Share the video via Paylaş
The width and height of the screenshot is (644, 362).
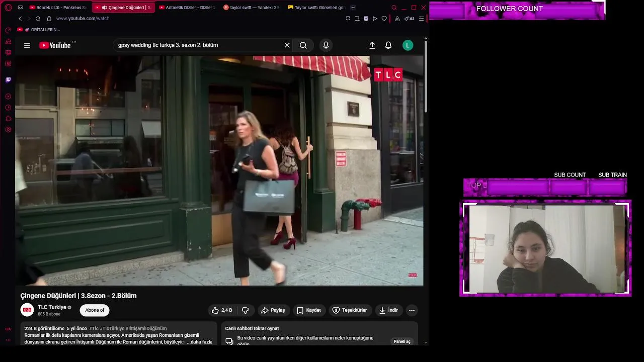(273, 310)
